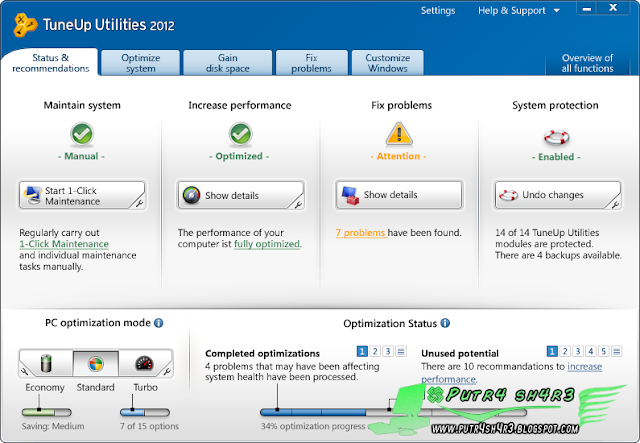Switch to Status & recommendations tab
640x443 pixels.
(51, 63)
